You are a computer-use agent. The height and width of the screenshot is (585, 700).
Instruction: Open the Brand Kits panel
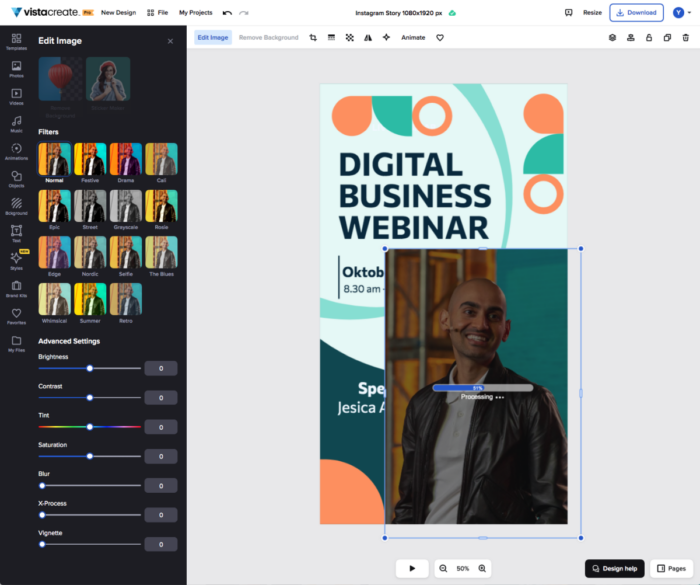[x=16, y=287]
